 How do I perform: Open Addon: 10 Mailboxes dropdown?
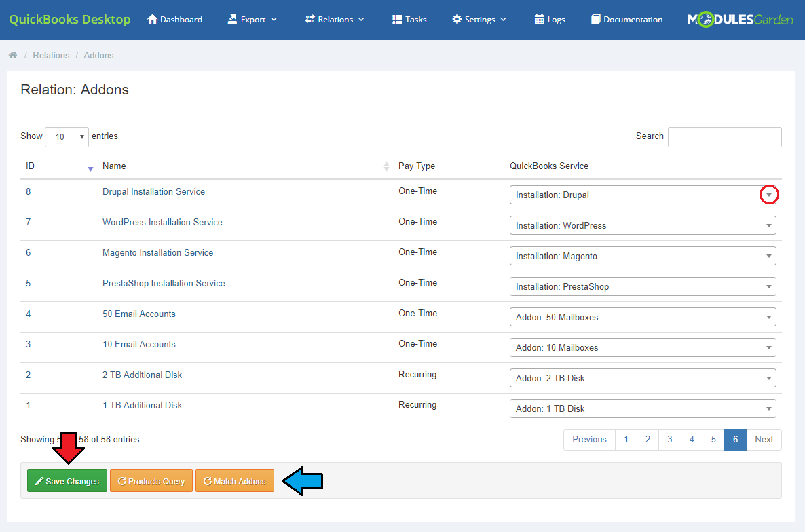pyautogui.click(x=643, y=347)
